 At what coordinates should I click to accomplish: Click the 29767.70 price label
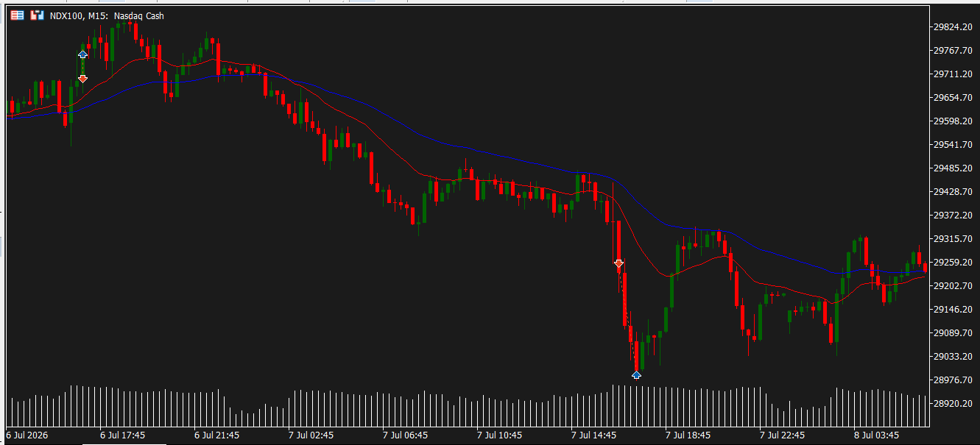point(953,51)
